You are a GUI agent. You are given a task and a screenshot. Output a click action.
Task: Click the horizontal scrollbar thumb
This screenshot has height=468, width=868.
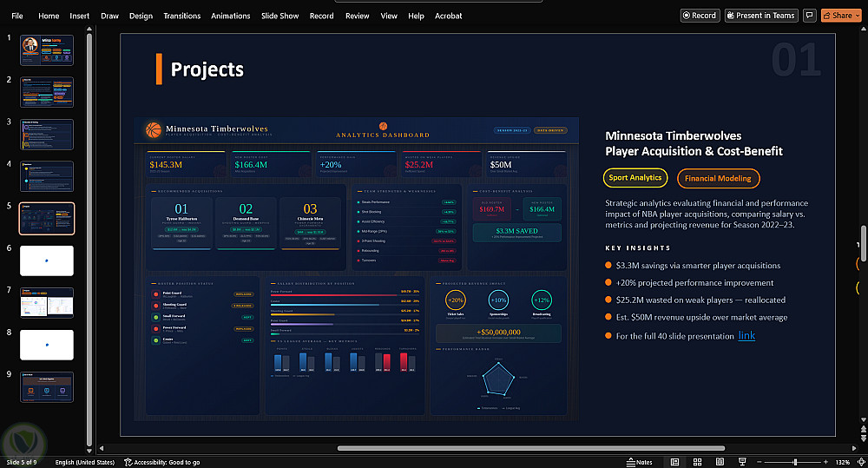(x=531, y=448)
